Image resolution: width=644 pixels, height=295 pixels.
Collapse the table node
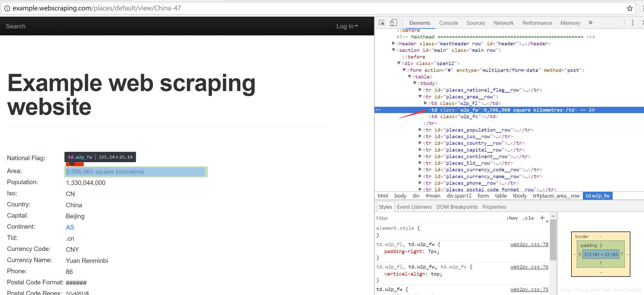[409, 76]
